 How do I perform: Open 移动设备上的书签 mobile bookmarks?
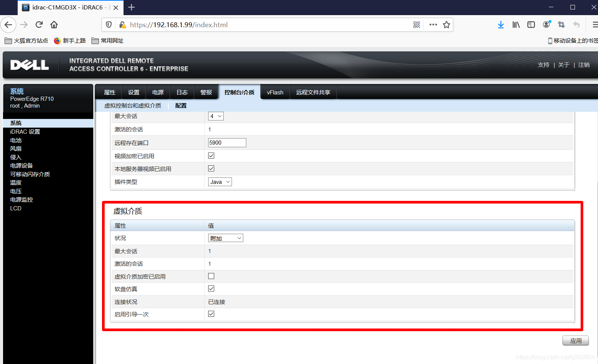[573, 41]
